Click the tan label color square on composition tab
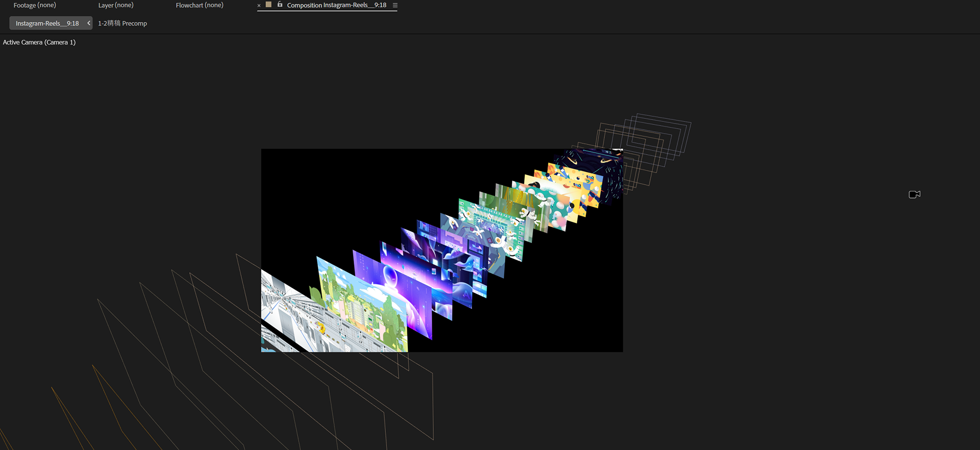The image size is (980, 450). click(x=268, y=5)
